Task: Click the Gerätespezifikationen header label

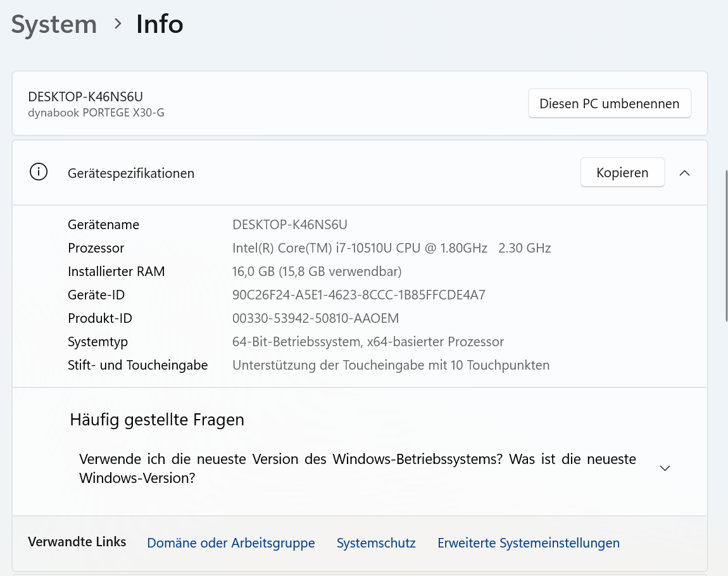Action: 131,173
